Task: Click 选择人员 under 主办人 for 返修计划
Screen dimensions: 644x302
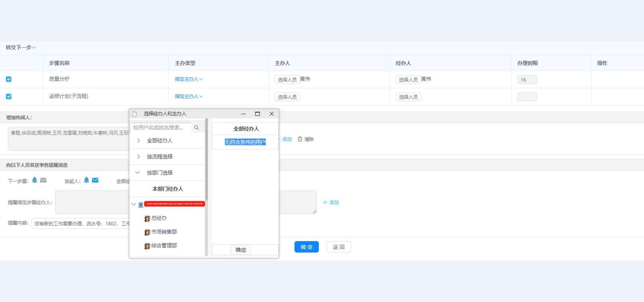Action: click(287, 97)
